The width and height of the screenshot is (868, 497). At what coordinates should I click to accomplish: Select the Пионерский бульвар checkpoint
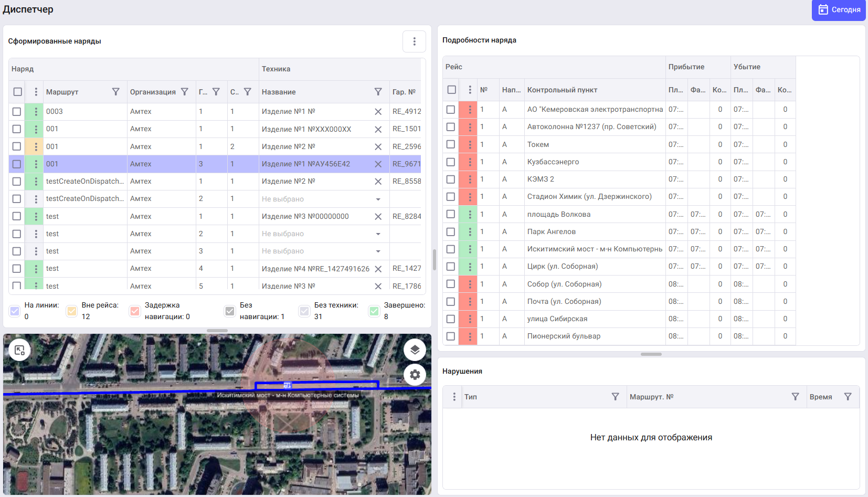pos(595,336)
